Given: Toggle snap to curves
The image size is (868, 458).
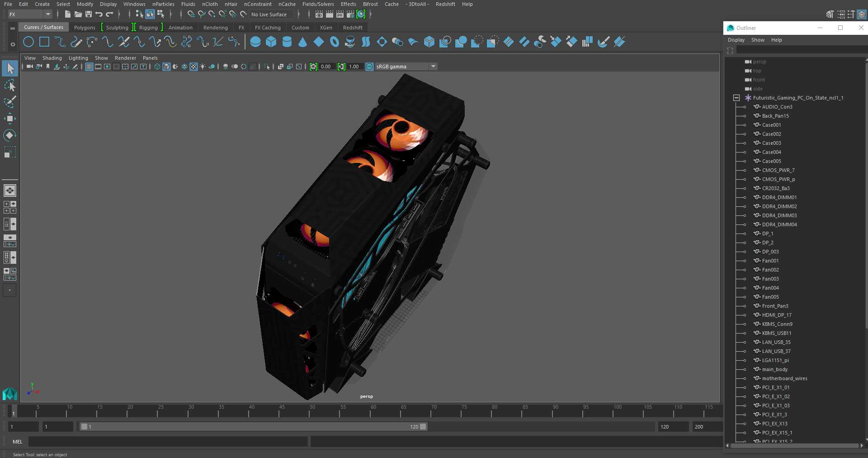Looking at the screenshot, I should pyautogui.click(x=202, y=14).
